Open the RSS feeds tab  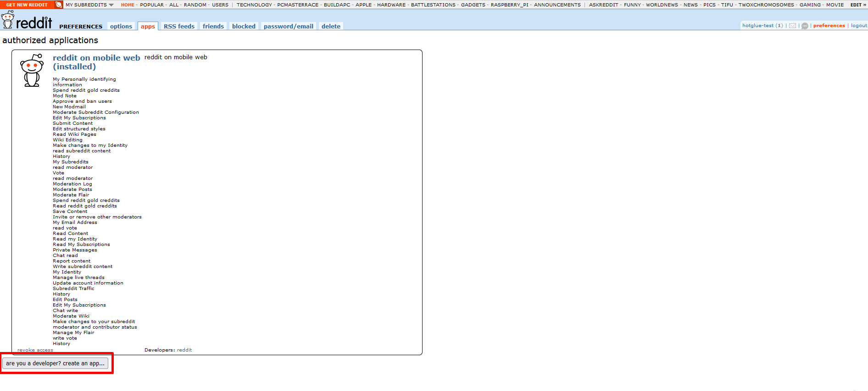tap(179, 26)
